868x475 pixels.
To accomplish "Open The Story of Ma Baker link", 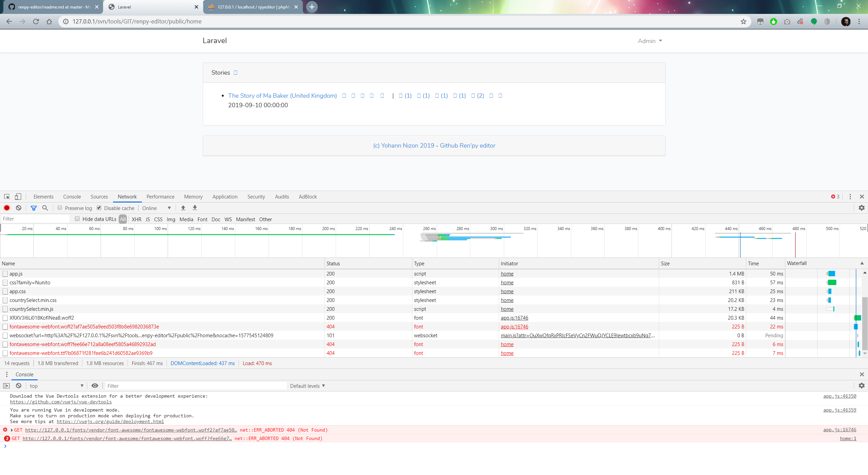I will [x=282, y=96].
